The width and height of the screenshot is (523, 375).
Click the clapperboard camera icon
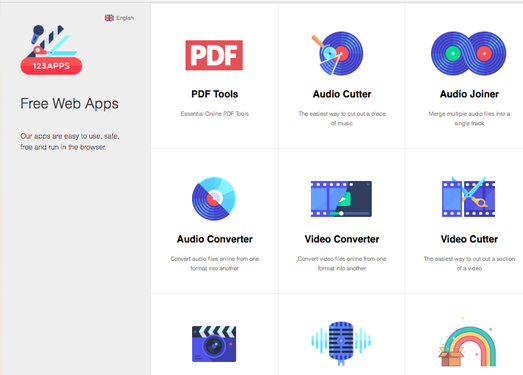click(214, 344)
